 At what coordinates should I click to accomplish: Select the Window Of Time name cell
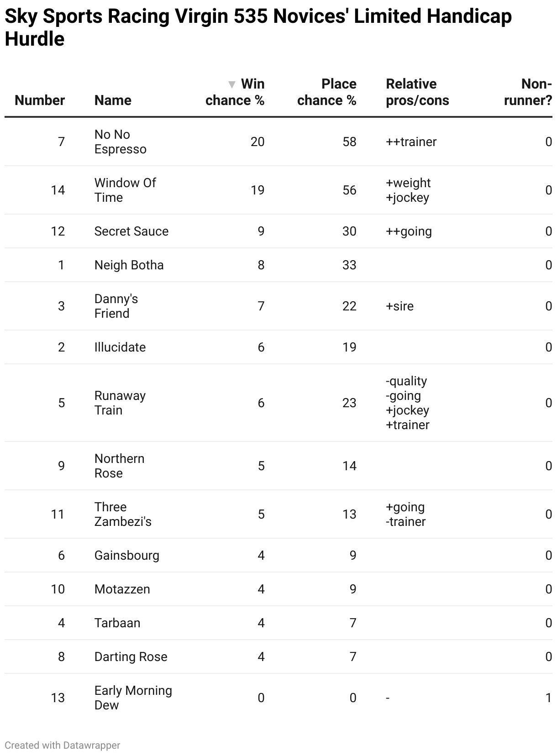125,190
